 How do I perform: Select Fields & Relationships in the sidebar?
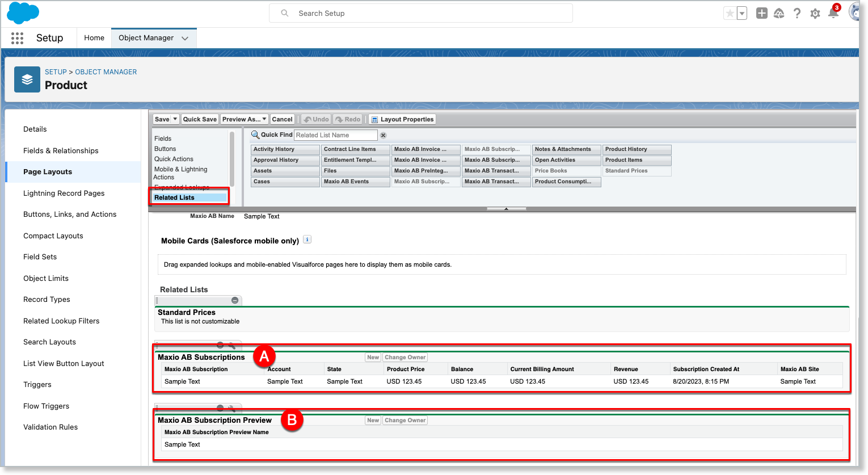pyautogui.click(x=61, y=150)
